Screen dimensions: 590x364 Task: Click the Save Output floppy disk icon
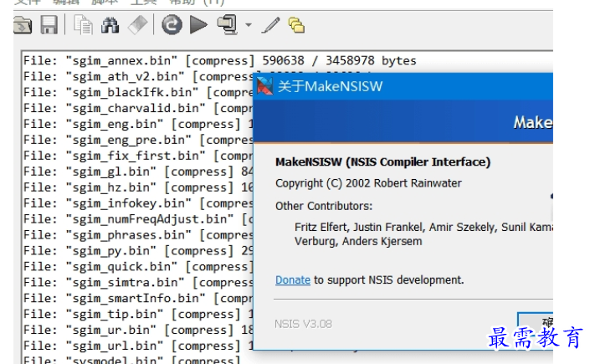[49, 25]
